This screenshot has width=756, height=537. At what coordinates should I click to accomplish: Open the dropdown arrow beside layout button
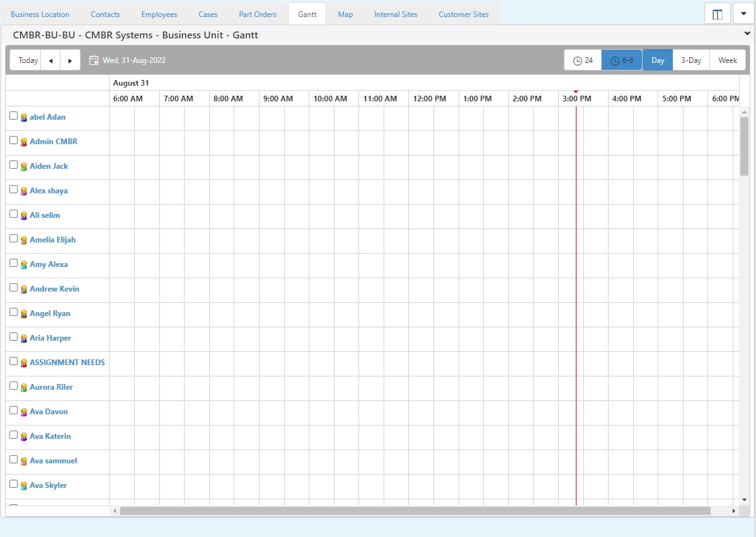(743, 14)
